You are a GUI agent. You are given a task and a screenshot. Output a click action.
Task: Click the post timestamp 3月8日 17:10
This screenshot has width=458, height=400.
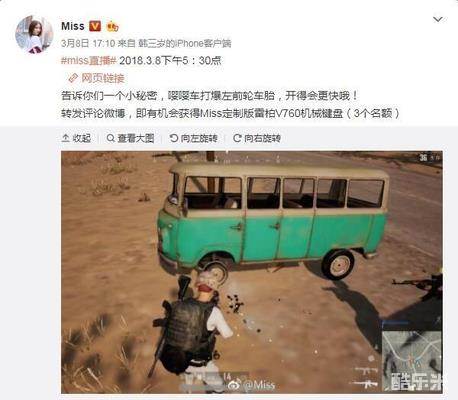(88, 43)
